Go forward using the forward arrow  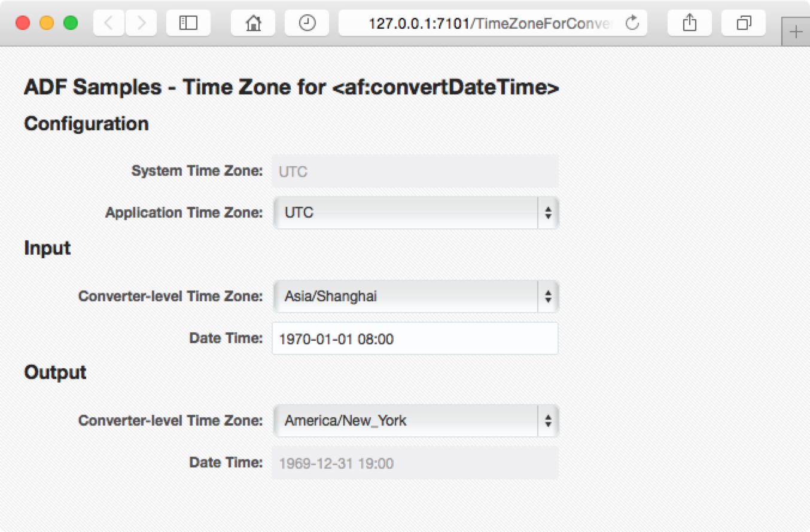[141, 23]
